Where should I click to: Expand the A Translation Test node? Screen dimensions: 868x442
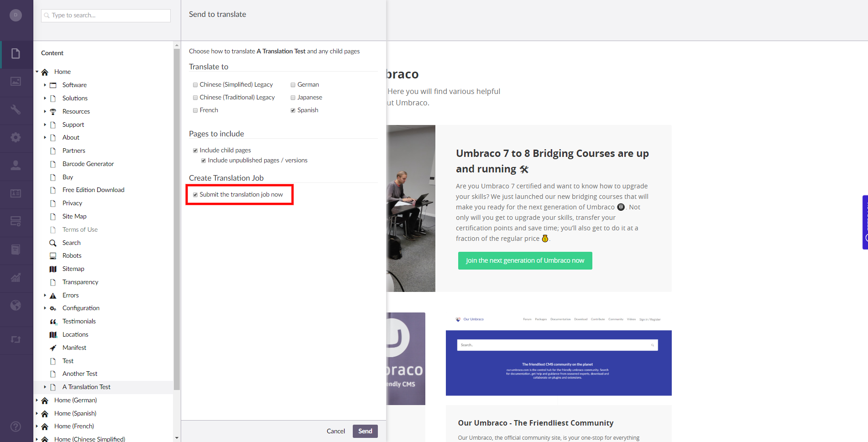coord(45,387)
